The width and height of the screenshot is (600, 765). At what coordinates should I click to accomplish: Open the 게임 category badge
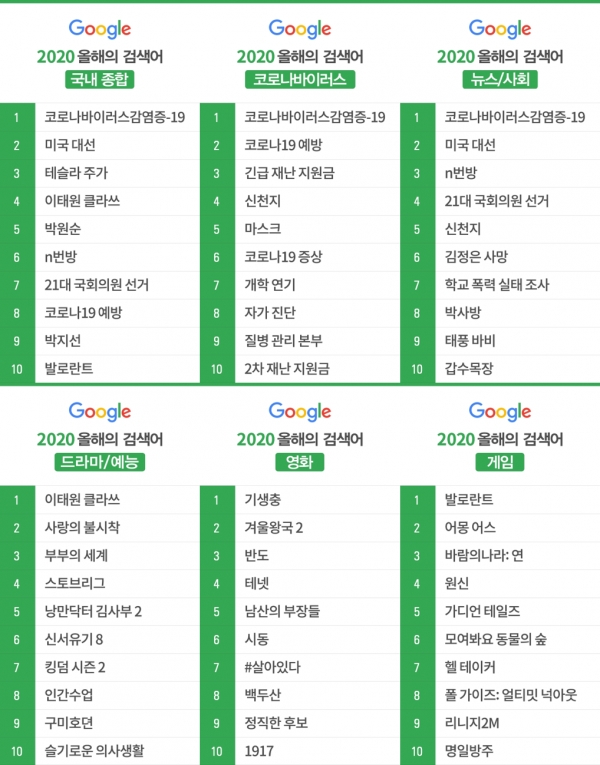coord(500,462)
